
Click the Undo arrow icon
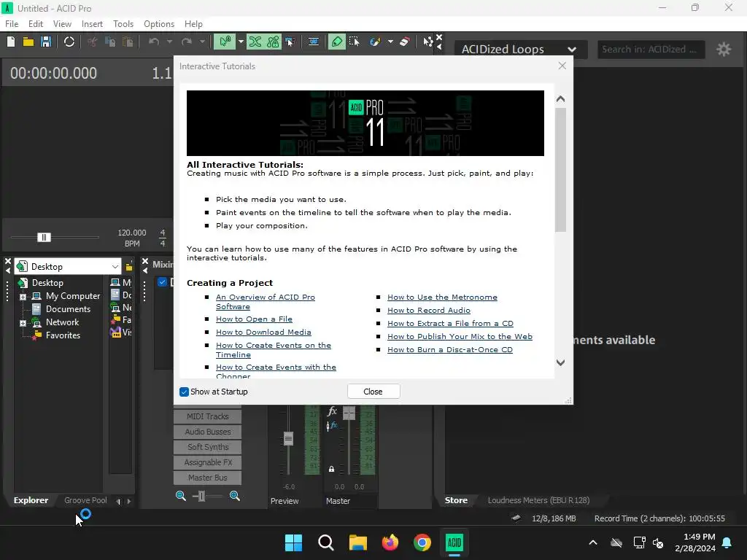coord(153,42)
